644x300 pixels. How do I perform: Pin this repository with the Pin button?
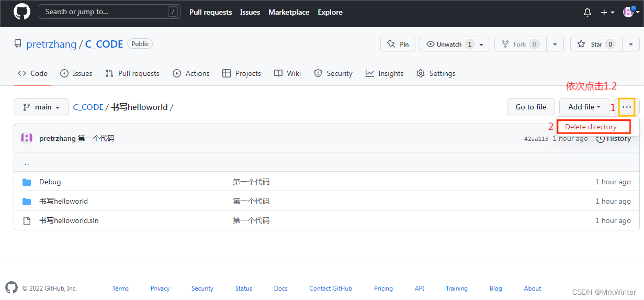pyautogui.click(x=398, y=44)
